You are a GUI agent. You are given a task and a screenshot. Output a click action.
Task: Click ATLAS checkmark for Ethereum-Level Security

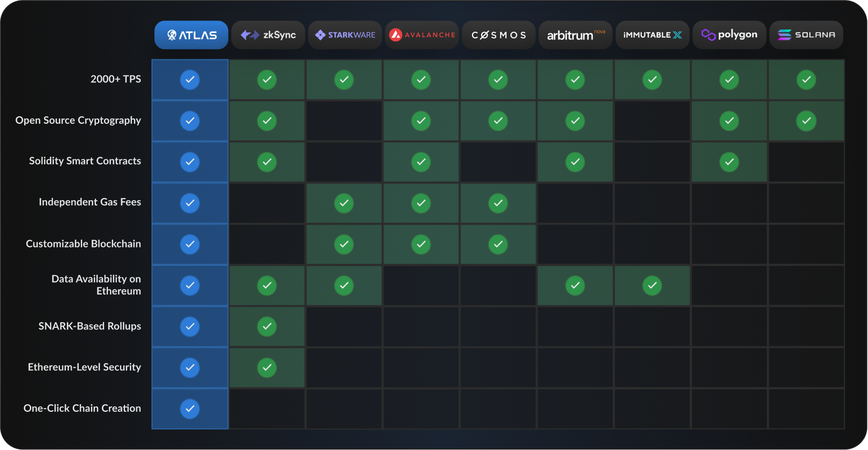tap(190, 368)
